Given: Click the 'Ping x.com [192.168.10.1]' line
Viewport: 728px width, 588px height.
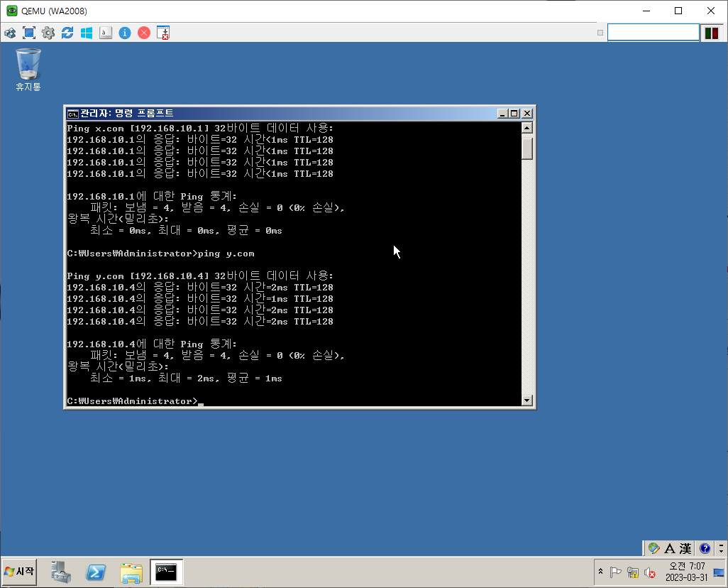Looking at the screenshot, I should click(x=200, y=128).
